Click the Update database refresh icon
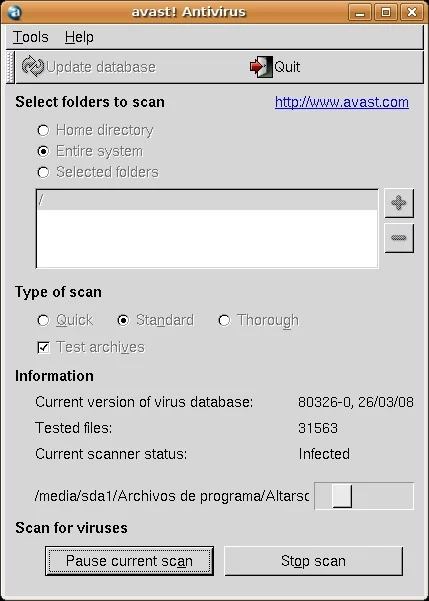Viewport: 429px width, 601px height. click(x=32, y=67)
